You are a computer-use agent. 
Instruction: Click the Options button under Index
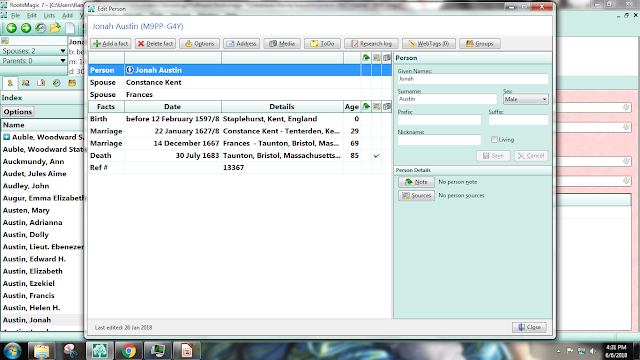pos(18,112)
